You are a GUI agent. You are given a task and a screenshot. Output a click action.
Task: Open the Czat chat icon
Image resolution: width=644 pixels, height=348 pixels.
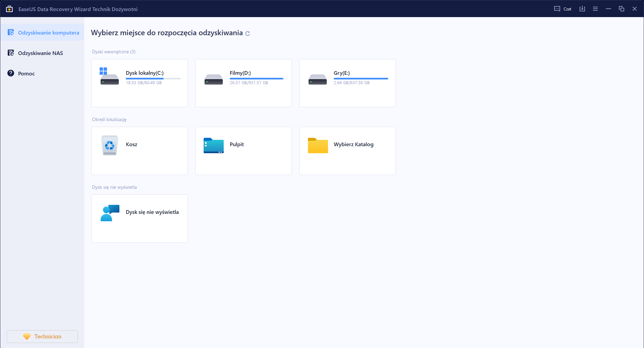(x=557, y=9)
